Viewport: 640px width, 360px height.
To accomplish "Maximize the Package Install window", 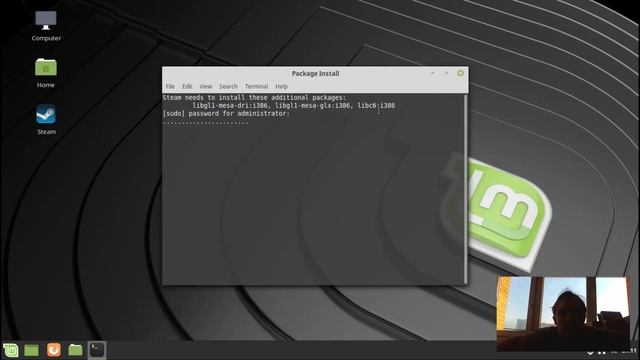I will pyautogui.click(x=446, y=73).
